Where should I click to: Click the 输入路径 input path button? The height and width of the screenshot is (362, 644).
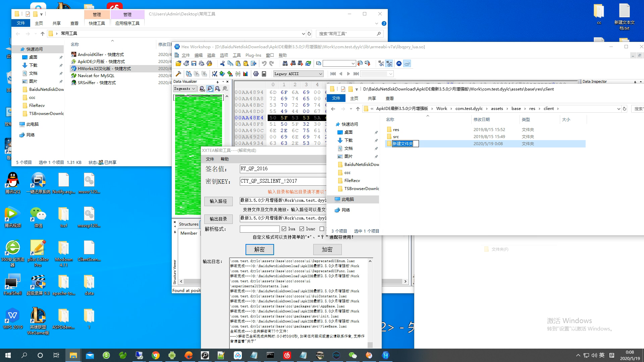click(218, 201)
